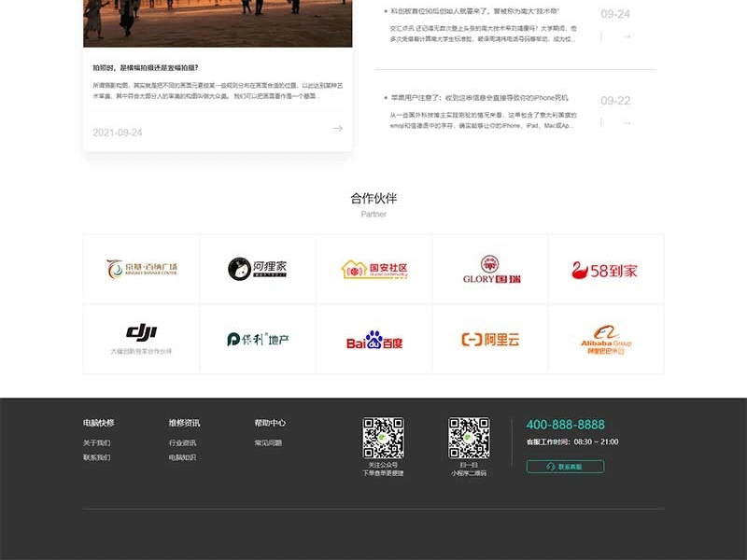
Task: Click the Partner subtitle text
Action: (x=373, y=215)
